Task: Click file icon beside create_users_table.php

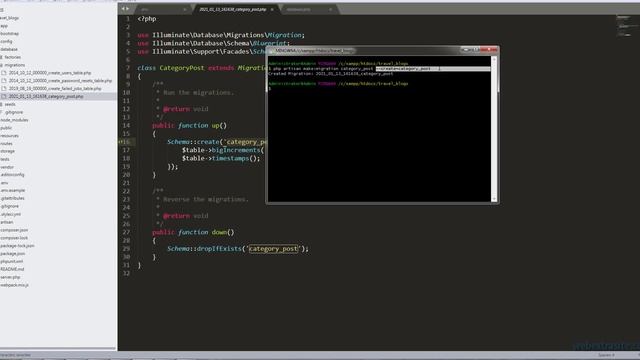Action: (x=4, y=73)
